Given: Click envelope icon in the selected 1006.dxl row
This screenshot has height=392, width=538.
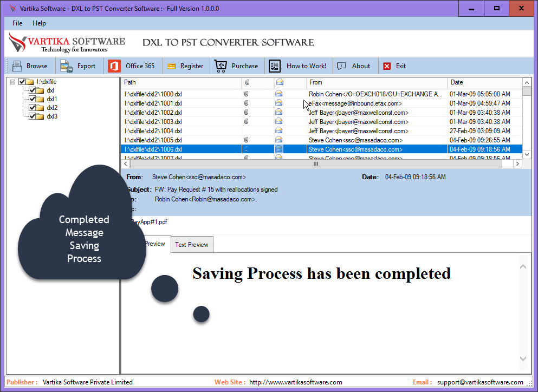Looking at the screenshot, I should 279,149.
